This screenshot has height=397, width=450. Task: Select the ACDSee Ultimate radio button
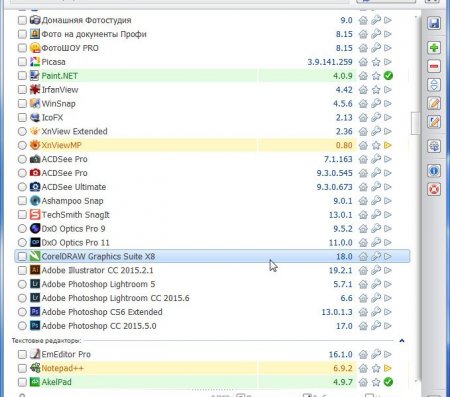[x=22, y=187]
